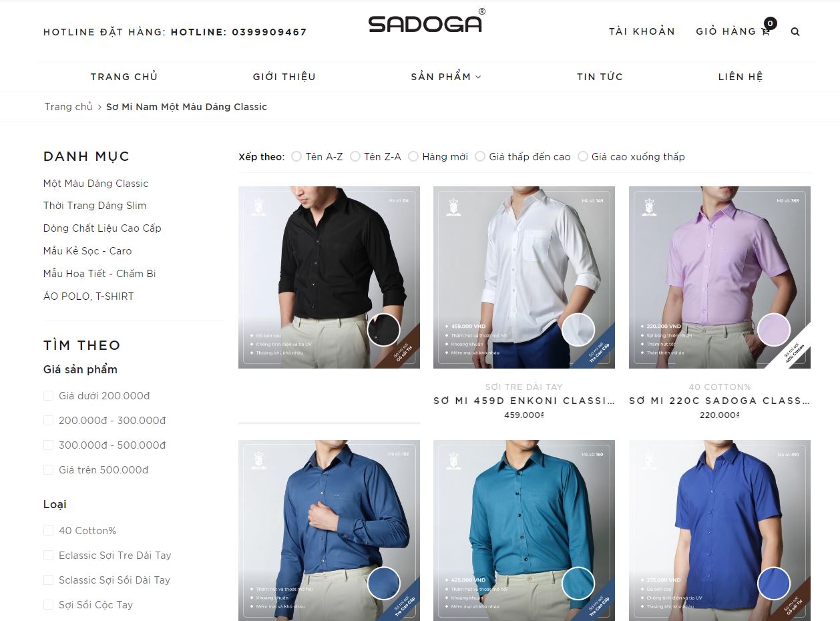Go to the Tin Tức menu
The height and width of the screenshot is (621, 840).
(x=600, y=77)
